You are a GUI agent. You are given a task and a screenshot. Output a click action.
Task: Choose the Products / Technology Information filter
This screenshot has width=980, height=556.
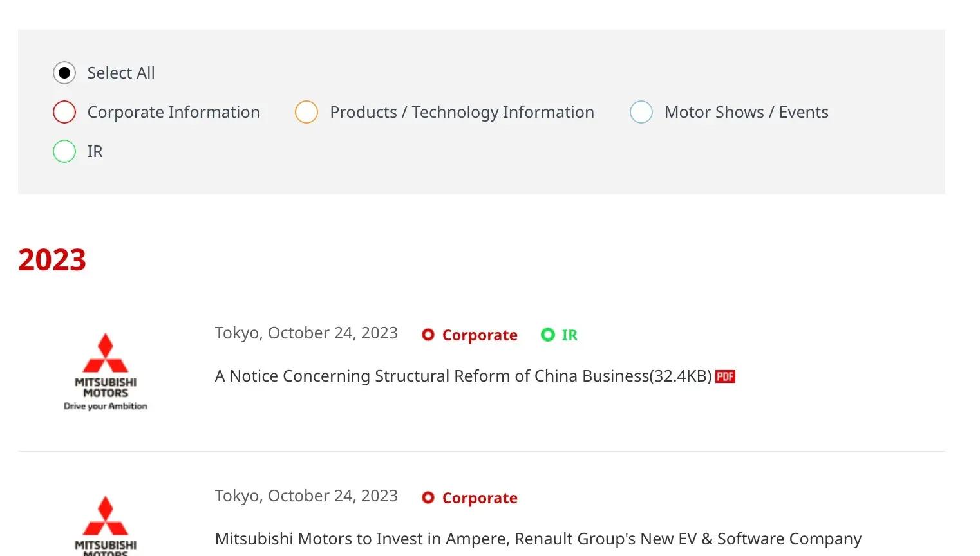[x=306, y=112]
